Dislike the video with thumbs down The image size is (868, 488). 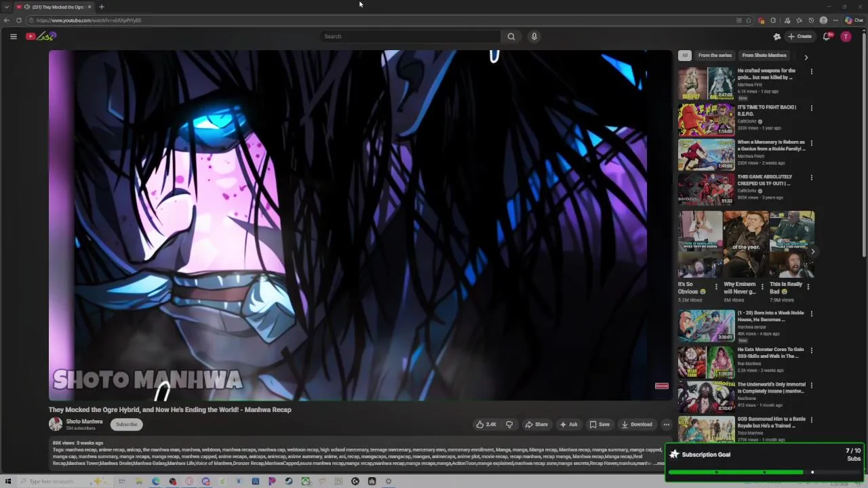click(x=509, y=424)
